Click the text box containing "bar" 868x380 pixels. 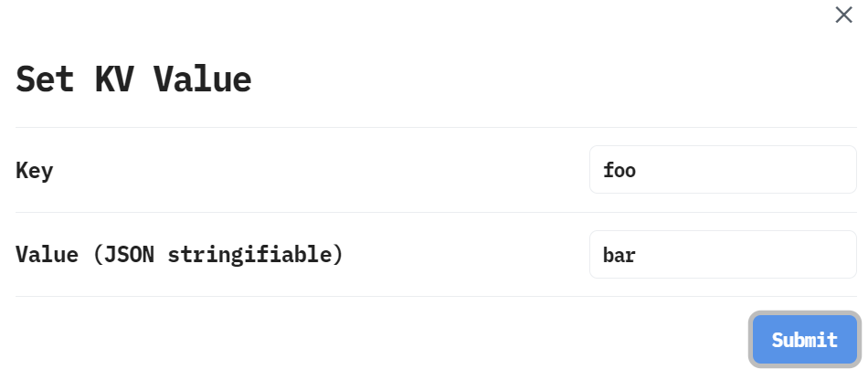tap(723, 254)
